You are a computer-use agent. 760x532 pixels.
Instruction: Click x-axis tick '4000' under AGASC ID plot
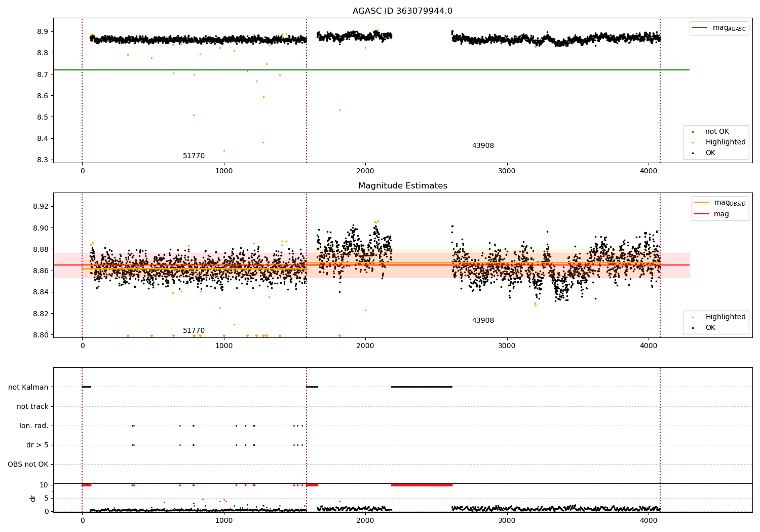coord(649,171)
